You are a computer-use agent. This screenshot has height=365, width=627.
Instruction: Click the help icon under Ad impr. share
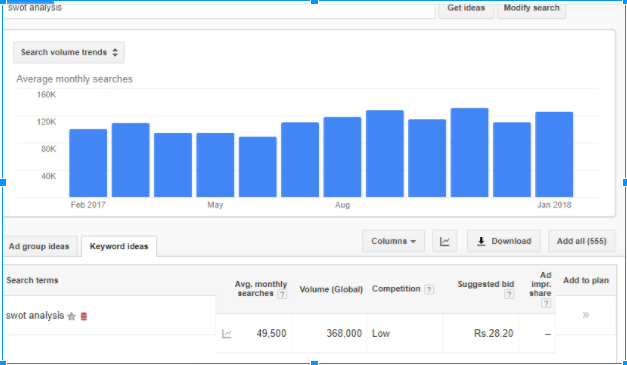tap(545, 303)
